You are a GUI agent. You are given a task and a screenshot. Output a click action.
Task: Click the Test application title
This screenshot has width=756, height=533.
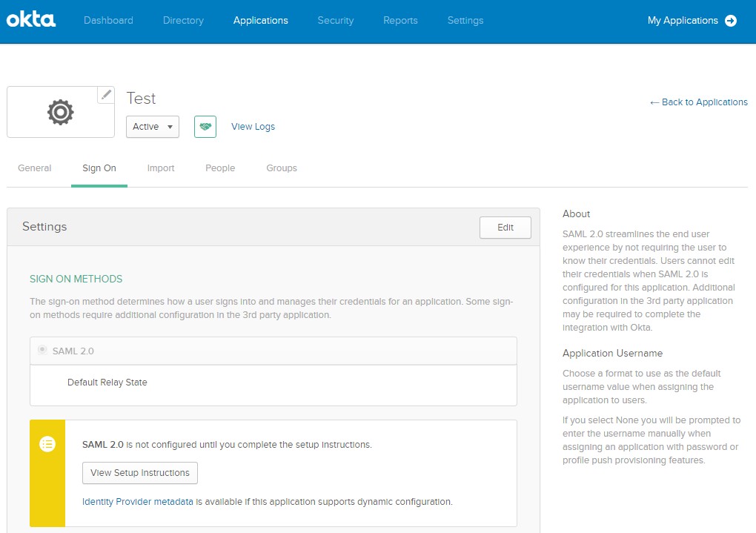(x=141, y=99)
